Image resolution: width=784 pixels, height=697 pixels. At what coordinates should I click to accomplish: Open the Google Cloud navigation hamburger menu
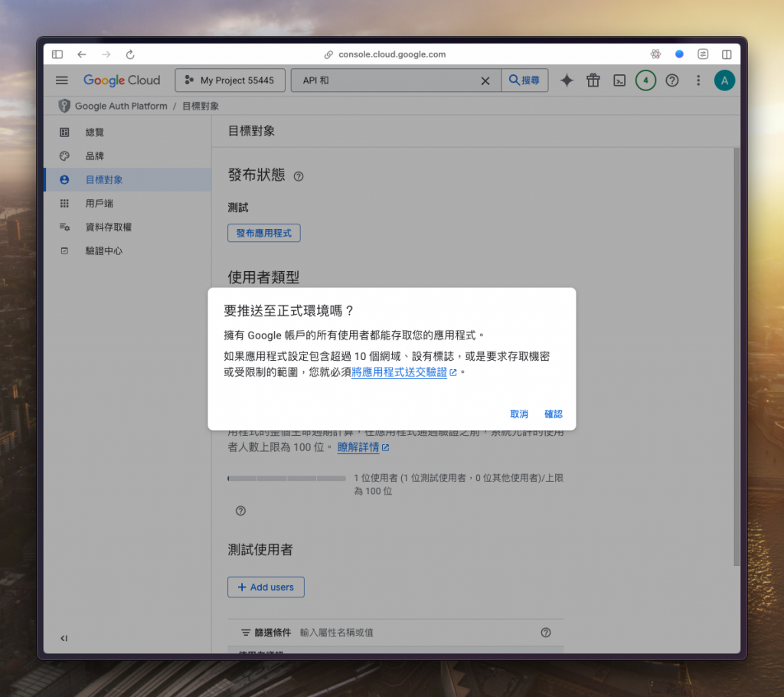pyautogui.click(x=61, y=80)
